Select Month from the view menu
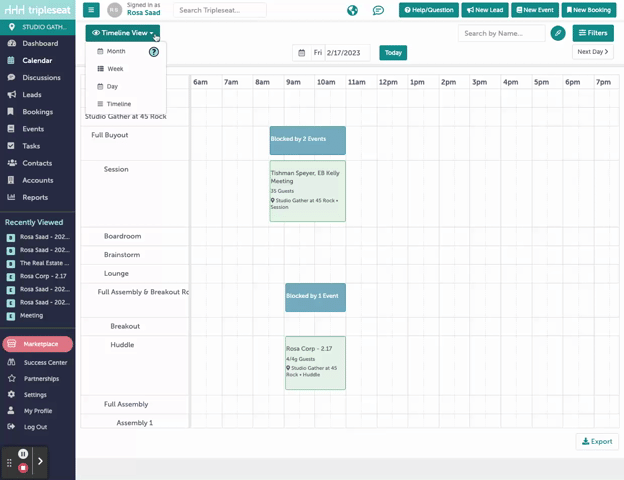 (x=116, y=51)
